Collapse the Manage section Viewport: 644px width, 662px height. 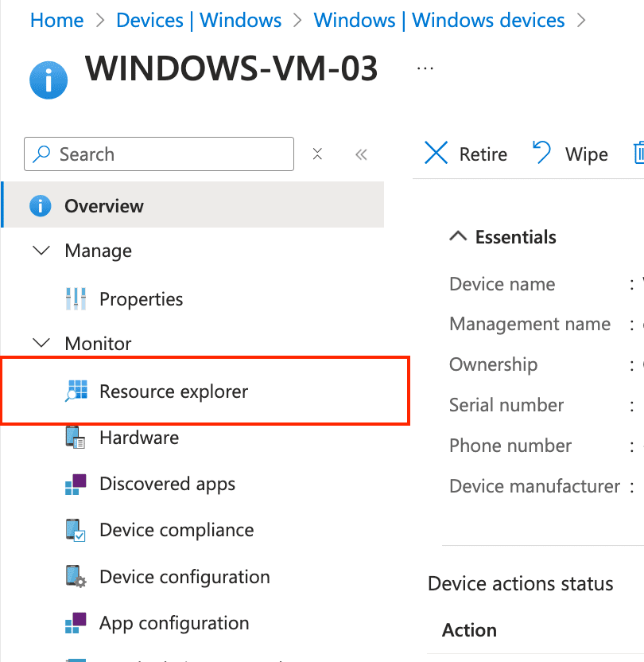point(41,251)
